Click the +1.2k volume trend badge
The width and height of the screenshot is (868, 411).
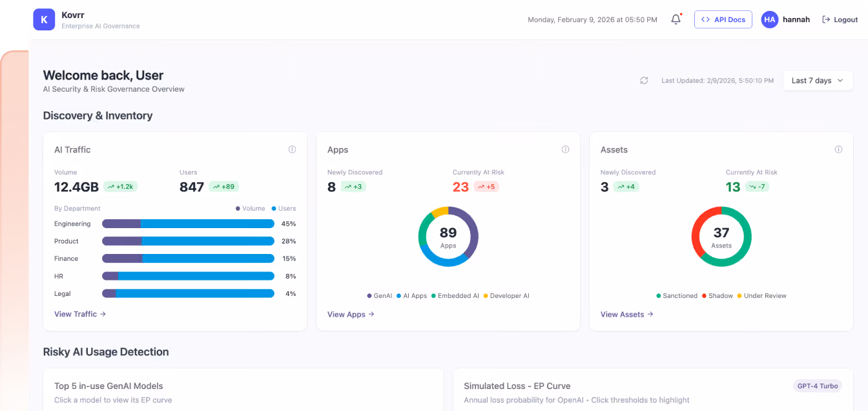pyautogui.click(x=120, y=187)
